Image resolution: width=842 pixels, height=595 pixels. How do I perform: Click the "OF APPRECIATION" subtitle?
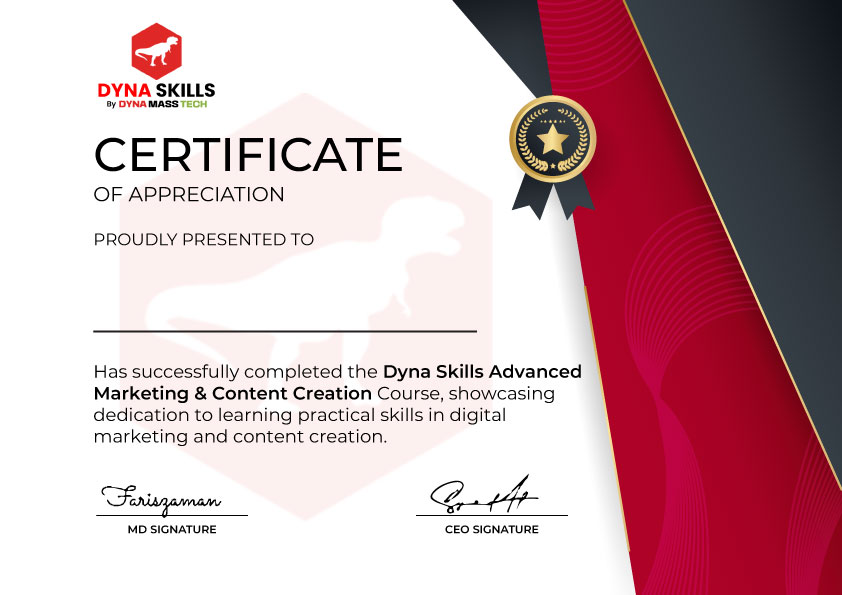(189, 194)
